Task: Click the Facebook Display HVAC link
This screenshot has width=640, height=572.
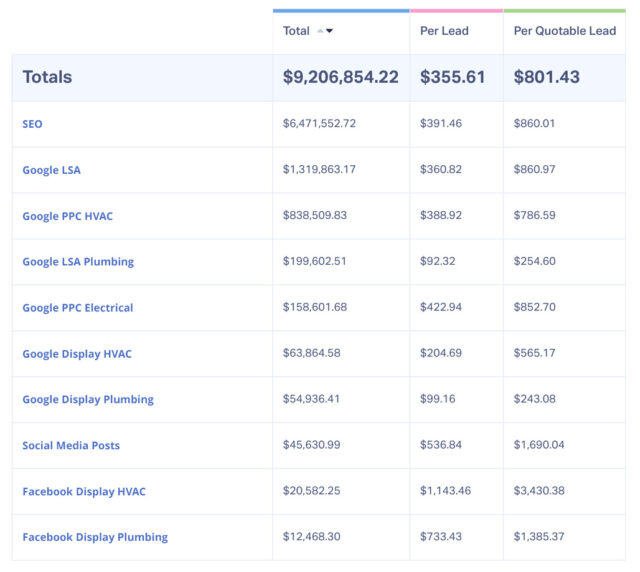Action: click(84, 492)
